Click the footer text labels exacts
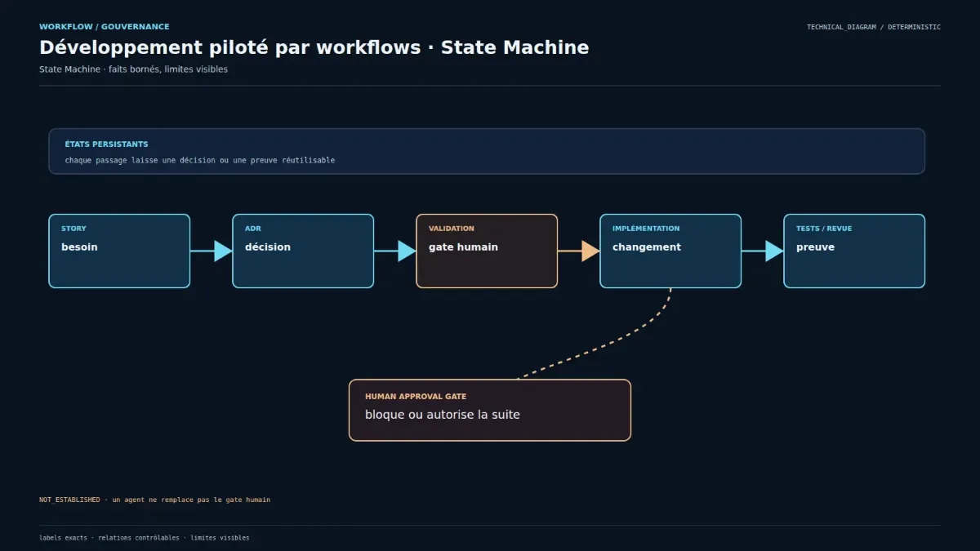 64,538
